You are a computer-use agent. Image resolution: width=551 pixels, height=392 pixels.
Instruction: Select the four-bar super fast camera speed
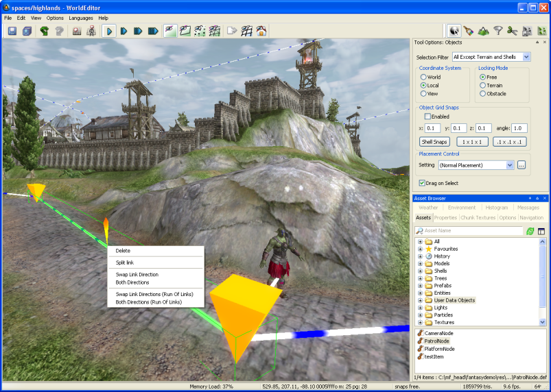(153, 32)
